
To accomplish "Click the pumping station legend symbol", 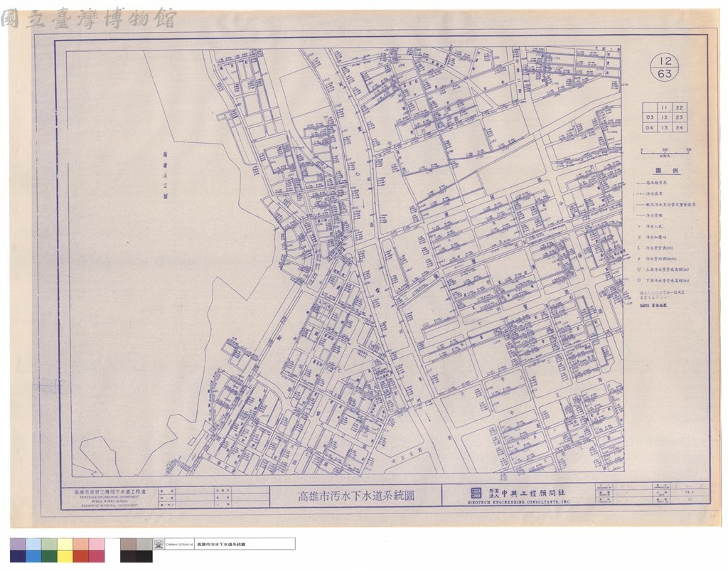I will coord(639,238).
